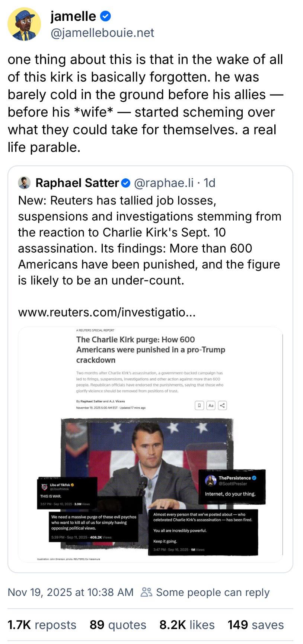Click the people icon beside reply settings
Image resolution: width=303 pixels, height=644 pixels.
[146, 592]
